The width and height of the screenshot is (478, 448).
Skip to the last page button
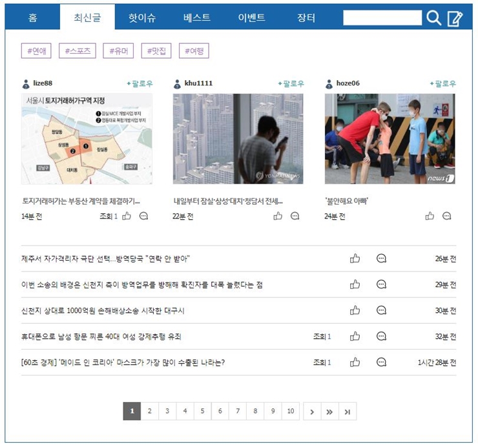click(x=348, y=411)
